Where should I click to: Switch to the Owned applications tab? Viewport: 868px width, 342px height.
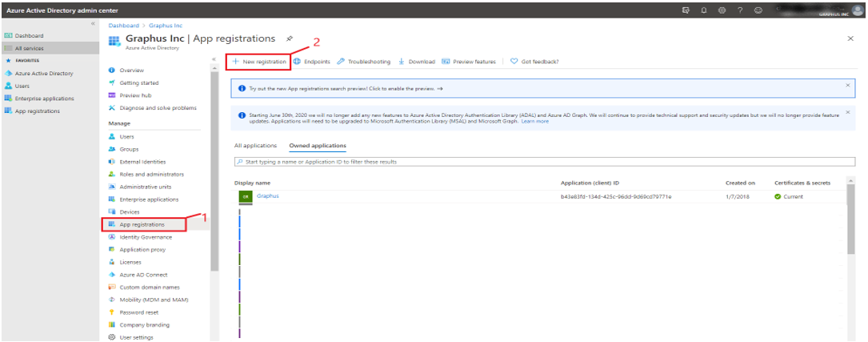(318, 145)
